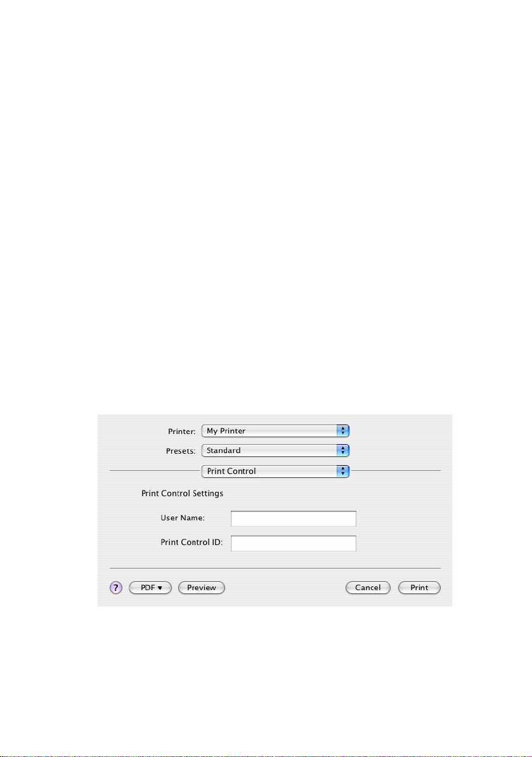Click the "Presets:" label text
The height and width of the screenshot is (757, 532).
pos(181,451)
